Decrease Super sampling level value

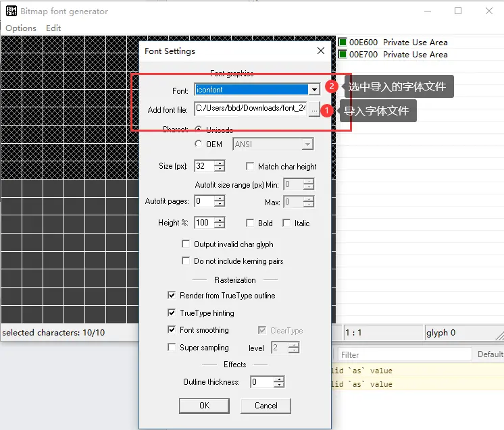pos(294,350)
